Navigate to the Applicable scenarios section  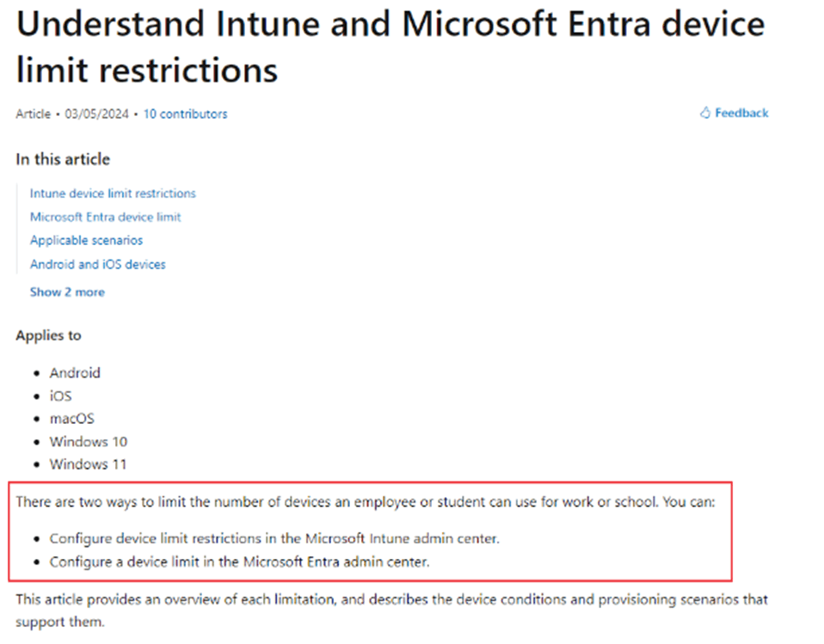pos(86,240)
